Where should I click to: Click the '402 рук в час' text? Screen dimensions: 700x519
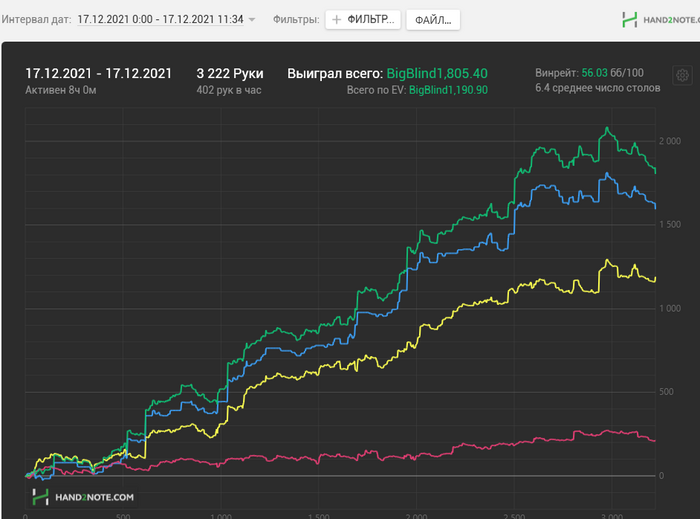point(229,90)
